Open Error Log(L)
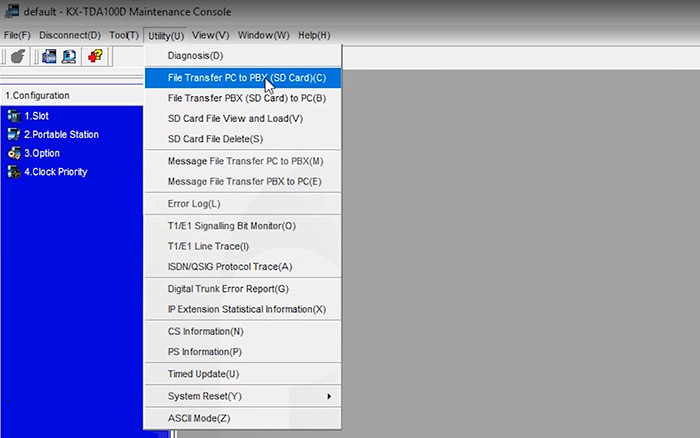 243,204
